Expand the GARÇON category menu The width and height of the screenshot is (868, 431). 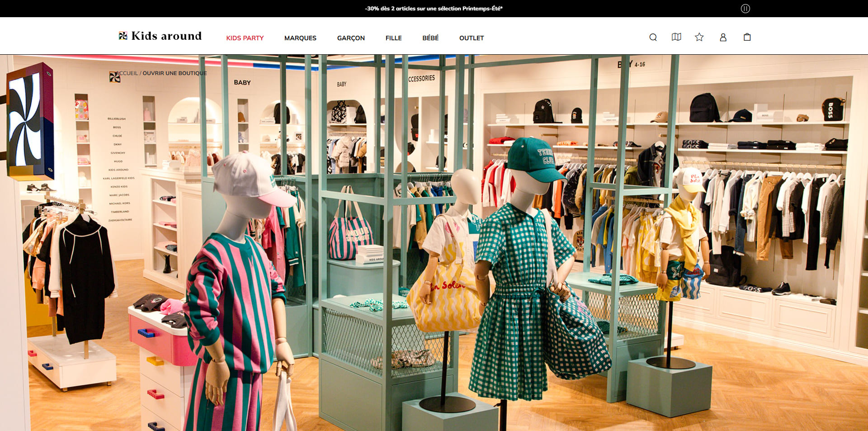pyautogui.click(x=351, y=38)
